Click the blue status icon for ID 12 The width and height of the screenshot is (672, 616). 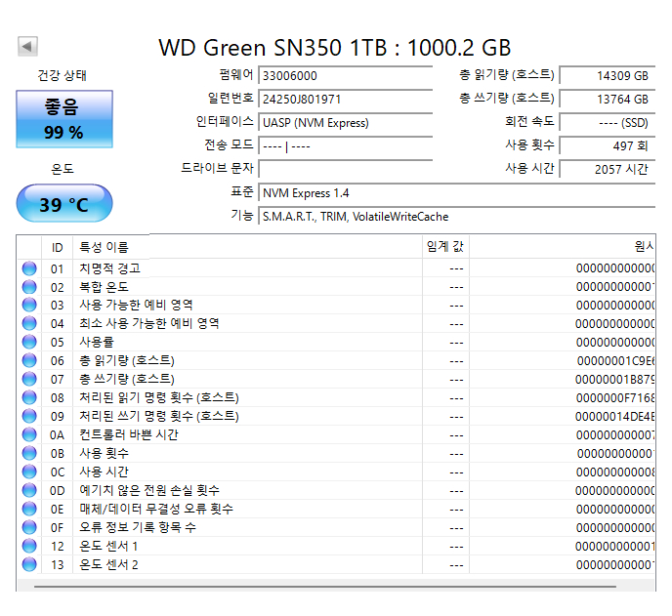pos(29,546)
